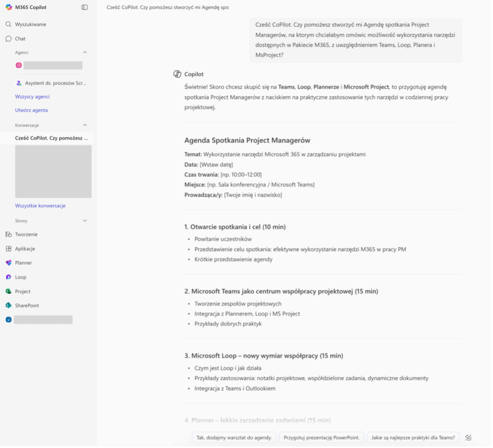493x448 pixels.
Task: Choose suggestion "Przygotuj prezentację PowerPoint."
Action: pos(321,437)
